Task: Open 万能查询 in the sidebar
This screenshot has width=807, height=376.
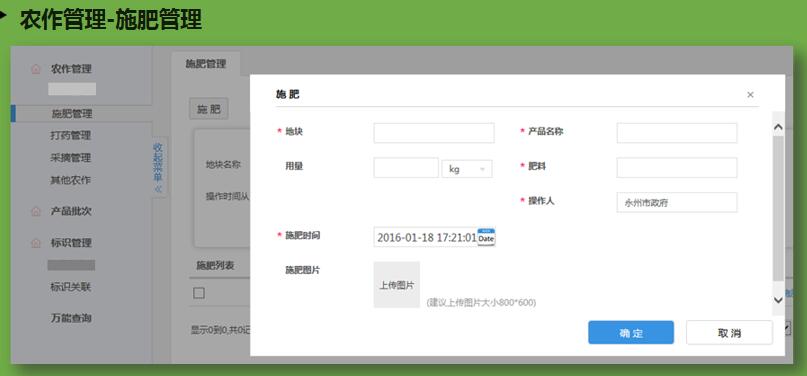Action: [x=71, y=318]
